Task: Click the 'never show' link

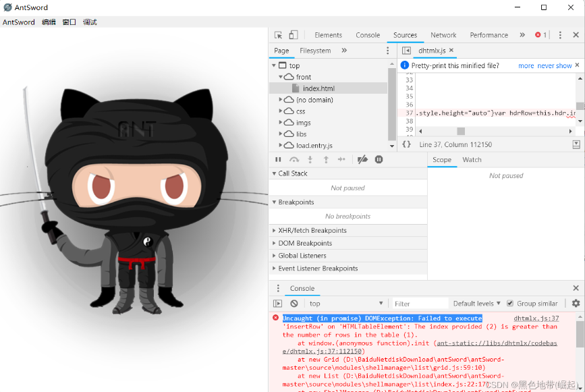Action: tap(555, 65)
